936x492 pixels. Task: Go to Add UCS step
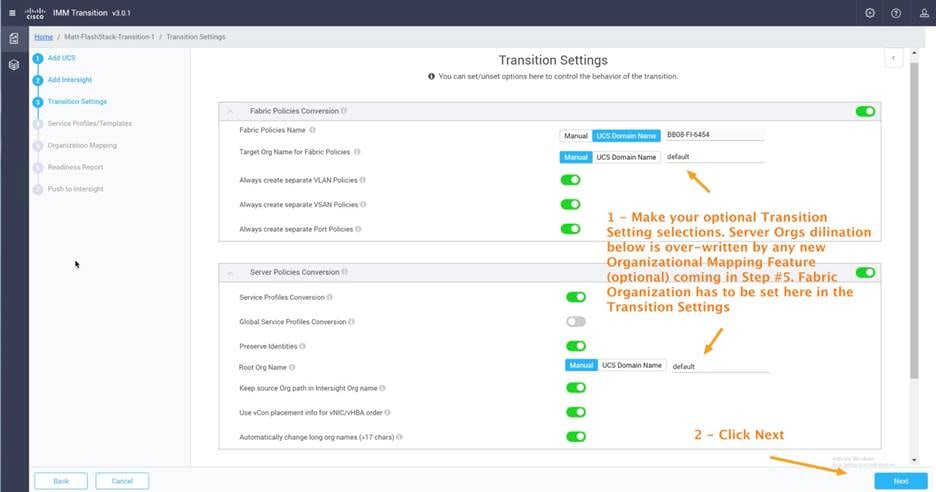click(x=61, y=58)
